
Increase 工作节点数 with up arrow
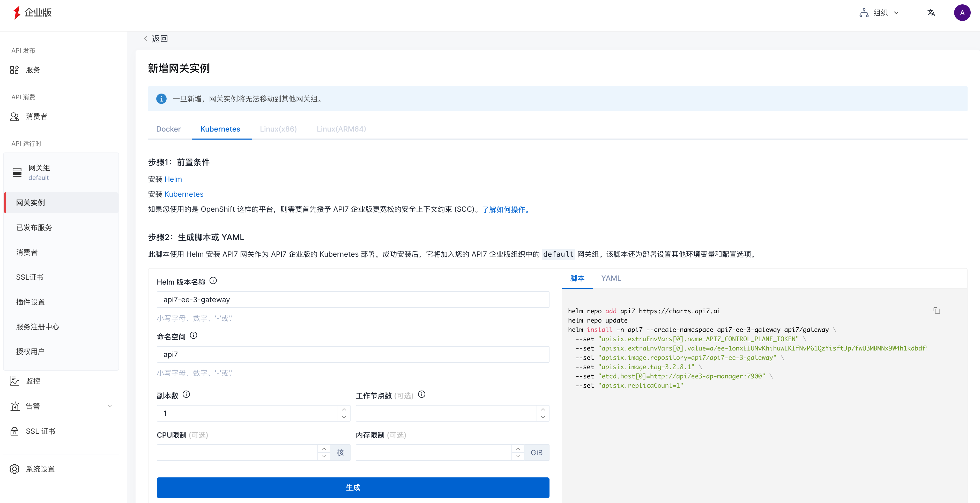[x=543, y=409]
